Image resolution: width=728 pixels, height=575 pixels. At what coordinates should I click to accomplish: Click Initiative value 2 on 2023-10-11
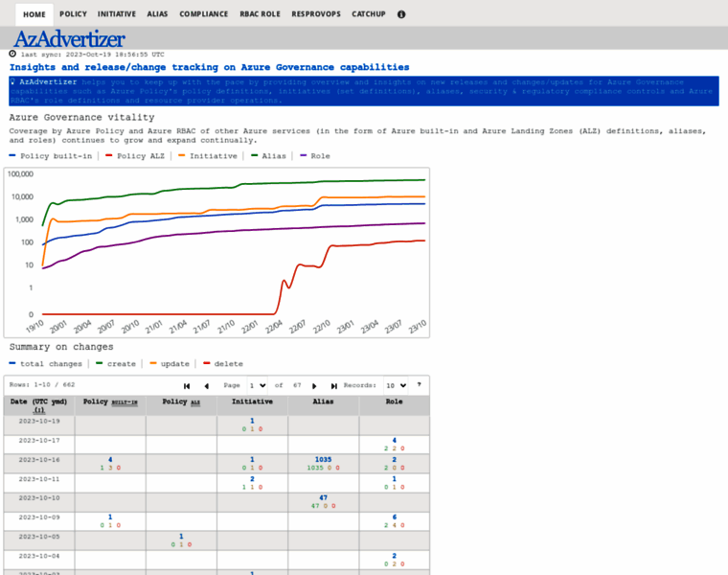tap(252, 479)
